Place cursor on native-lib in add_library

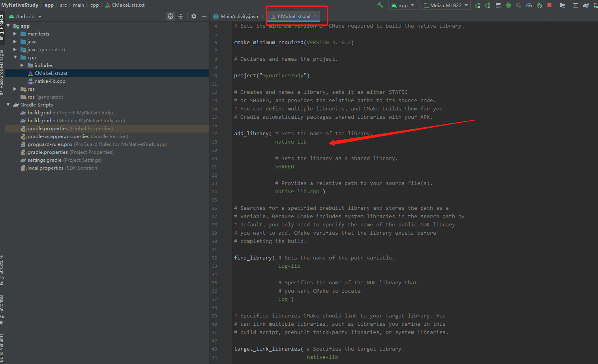pos(291,142)
